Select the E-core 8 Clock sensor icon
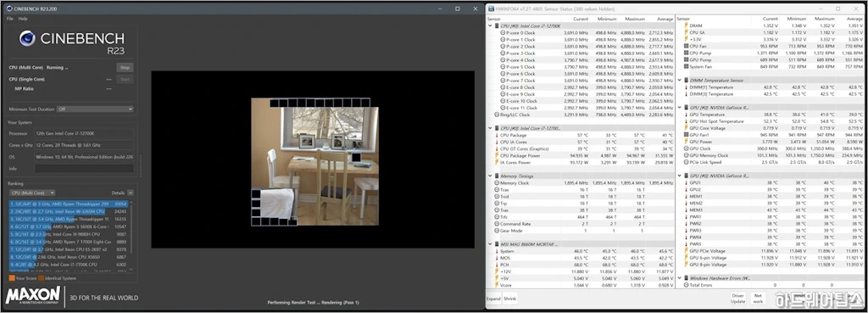The height and width of the screenshot is (313, 868). click(x=503, y=87)
